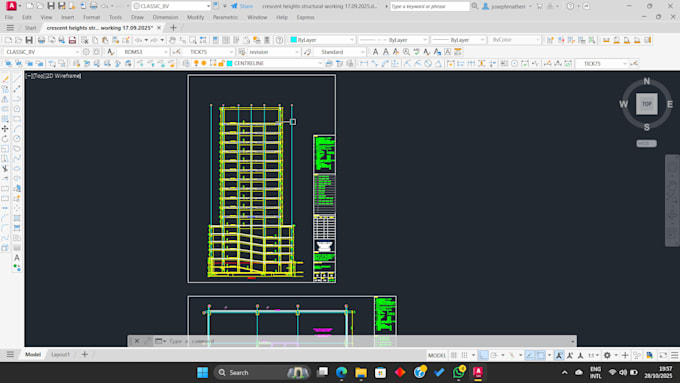Launch WhatsApp from the taskbar

point(458,372)
